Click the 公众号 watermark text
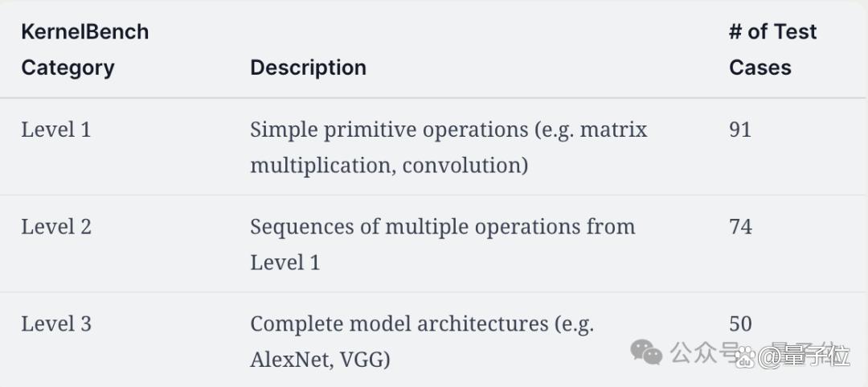The width and height of the screenshot is (868, 387). pyautogui.click(x=705, y=352)
